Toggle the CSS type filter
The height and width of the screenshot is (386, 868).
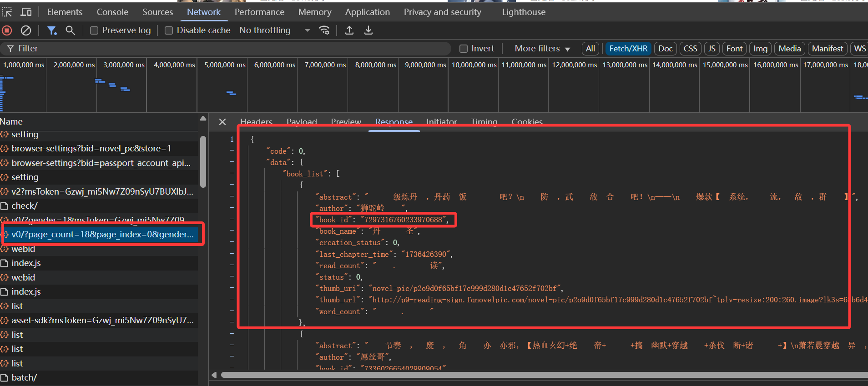tap(691, 49)
